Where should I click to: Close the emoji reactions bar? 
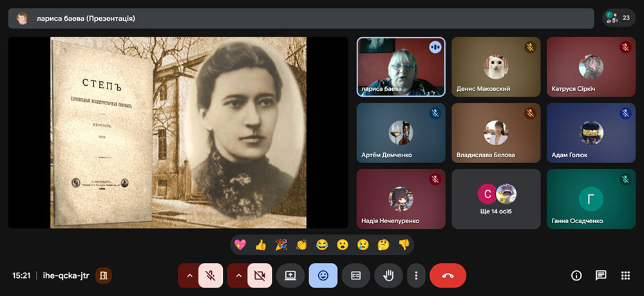(x=323, y=275)
